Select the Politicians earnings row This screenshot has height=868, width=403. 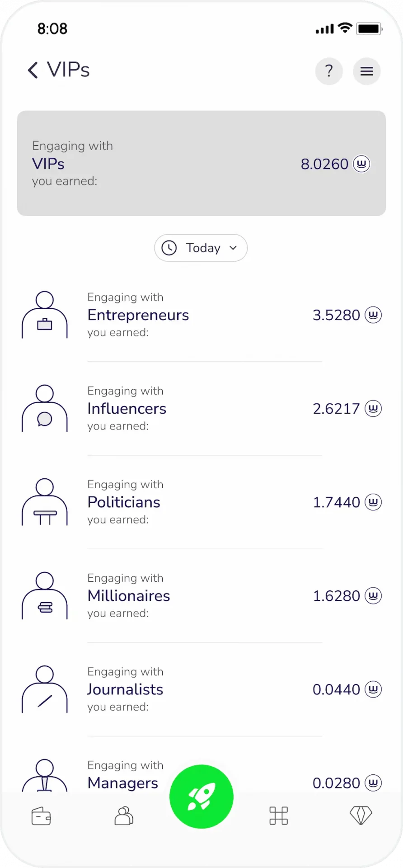[x=201, y=502]
